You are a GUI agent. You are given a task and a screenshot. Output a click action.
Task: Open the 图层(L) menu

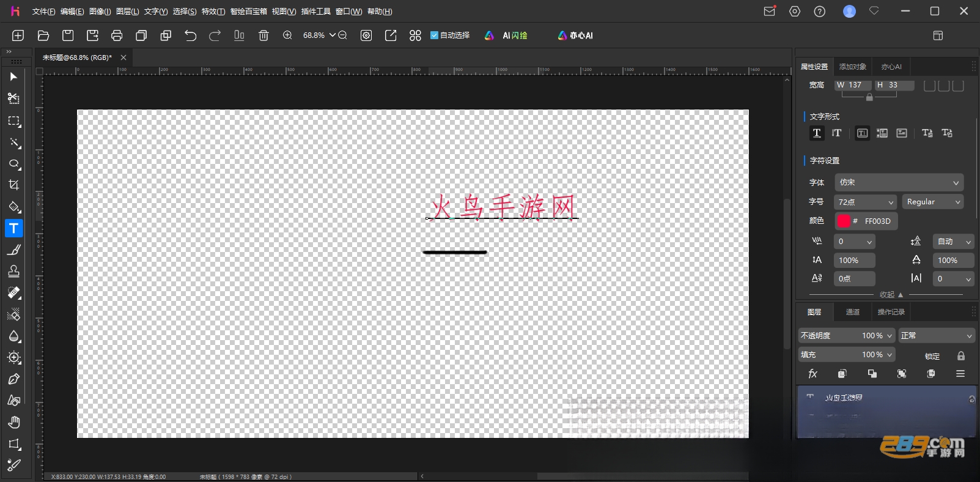(127, 12)
